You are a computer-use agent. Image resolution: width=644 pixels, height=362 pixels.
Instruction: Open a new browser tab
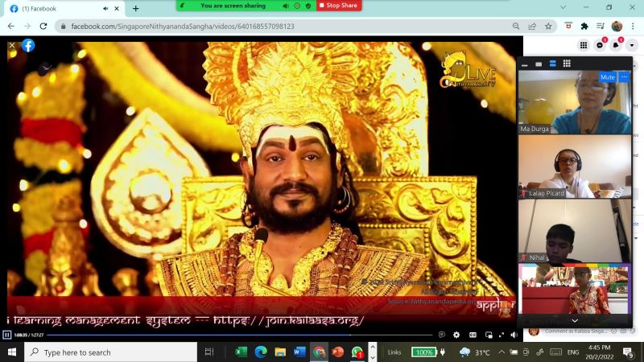[135, 8]
